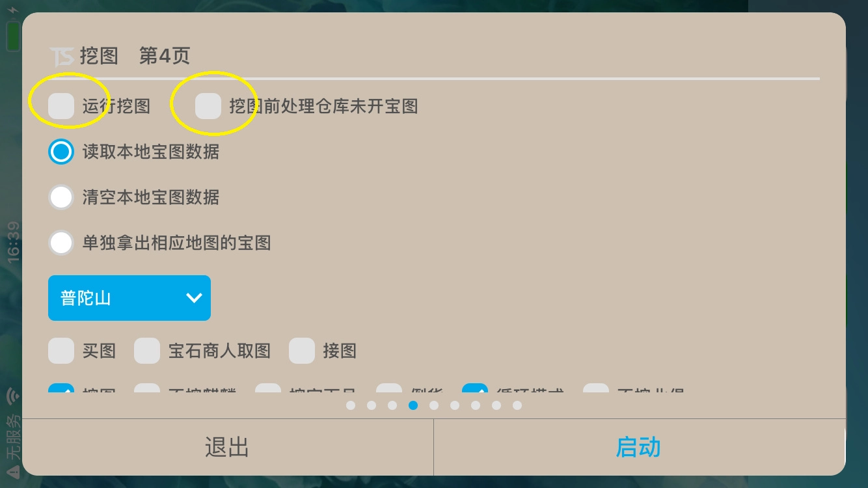
Task: Select the third page indicator dot
Action: [392, 405]
